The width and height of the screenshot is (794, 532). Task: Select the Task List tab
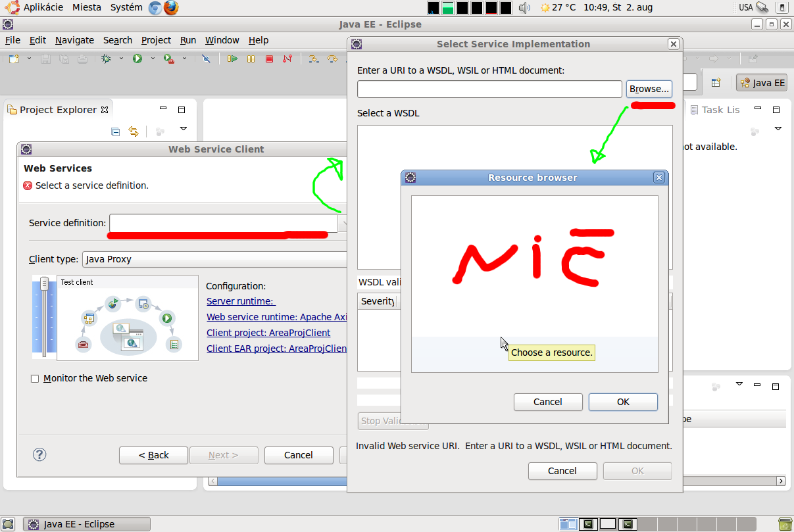click(x=714, y=110)
